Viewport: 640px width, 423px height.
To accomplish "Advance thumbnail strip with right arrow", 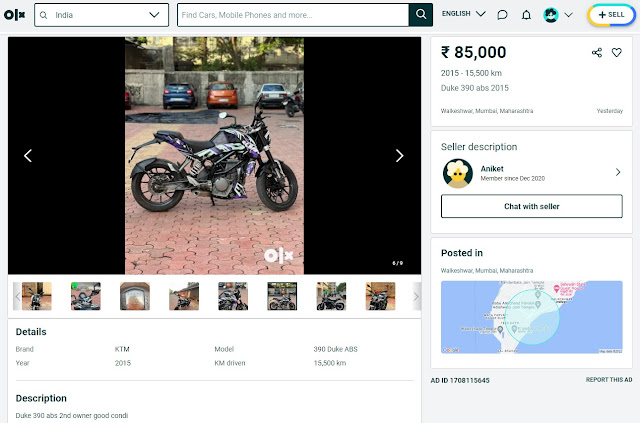I will coord(416,296).
